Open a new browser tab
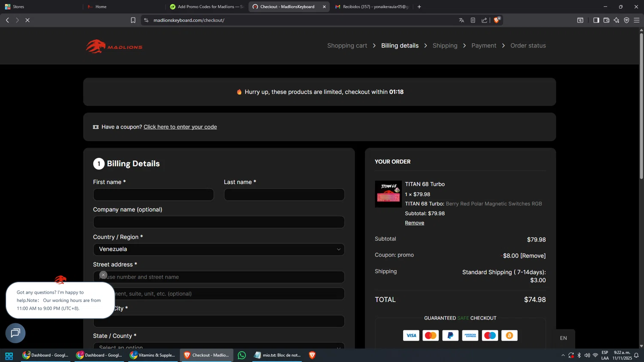Screen dimensions: 644x362 point(419,6)
